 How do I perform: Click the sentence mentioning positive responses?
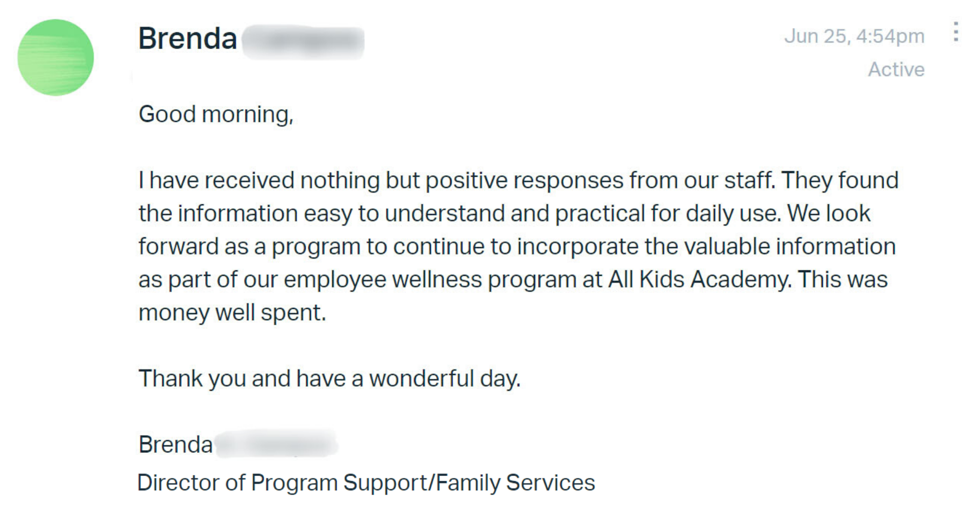[457, 181]
